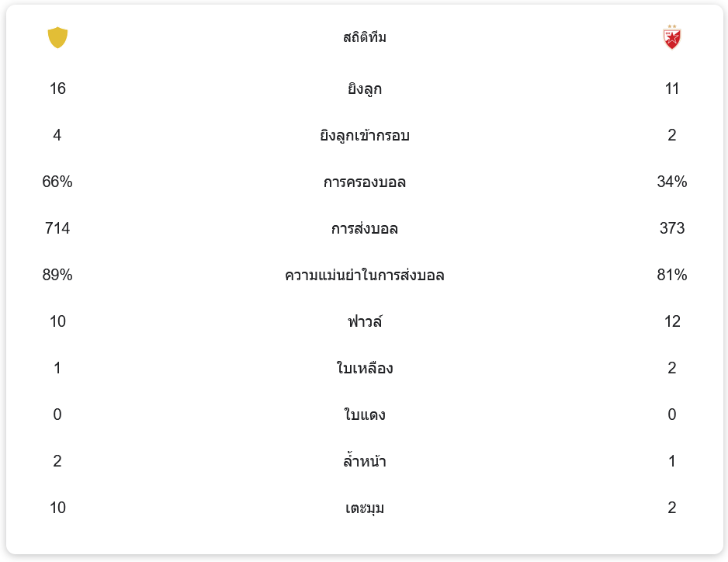The width and height of the screenshot is (728, 562).
Task: Click the red star away team crest
Action: click(671, 37)
